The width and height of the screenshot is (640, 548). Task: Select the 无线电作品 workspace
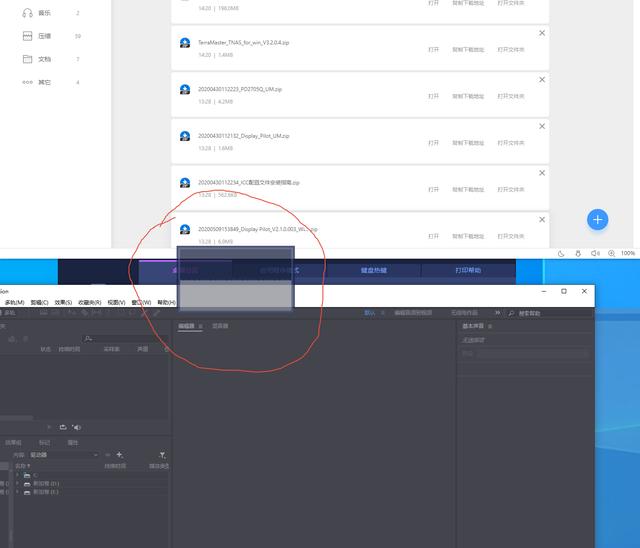464,313
